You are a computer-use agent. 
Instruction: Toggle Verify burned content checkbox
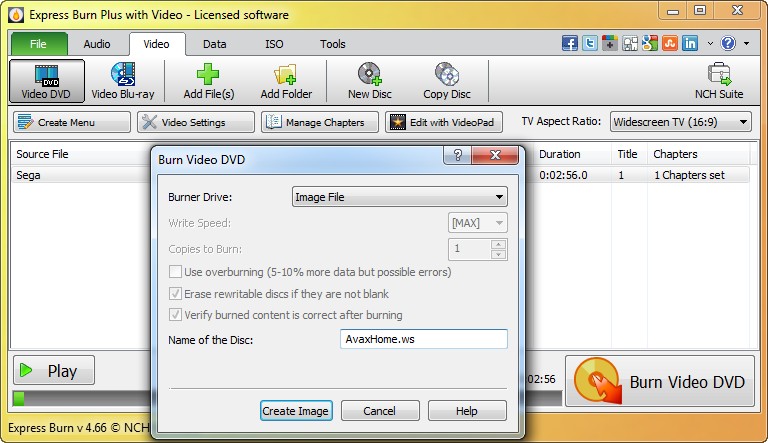[175, 315]
